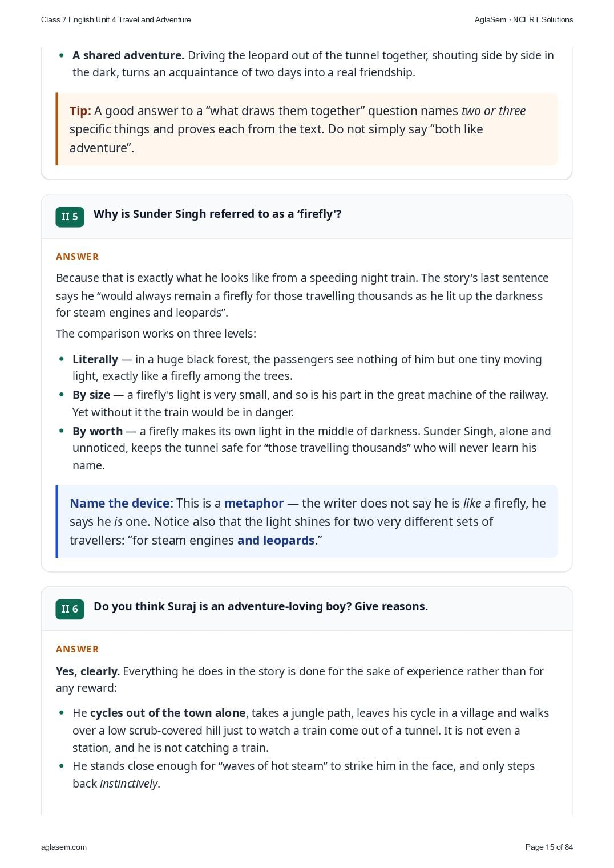Image resolution: width=614 pixels, height=868 pixels.
Task: Click the 'A shared adventure.' bold text
Action: (128, 55)
